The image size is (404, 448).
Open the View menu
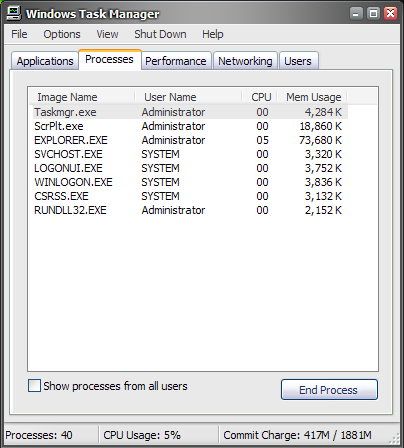(107, 34)
